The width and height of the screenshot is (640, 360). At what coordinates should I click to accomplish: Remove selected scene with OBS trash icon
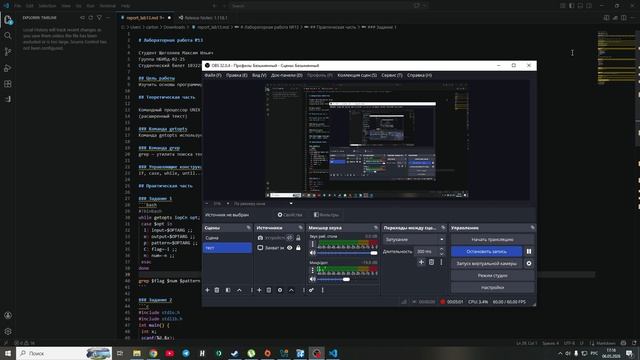point(217,290)
